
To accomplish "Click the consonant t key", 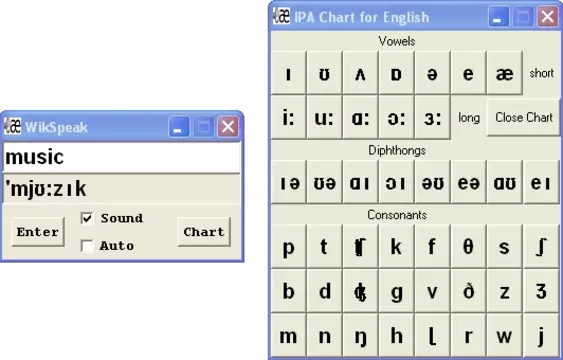I will 325,247.
